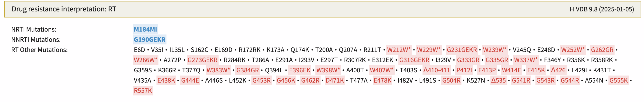Click the G273GEKR mutation
Image resolution: width=644 pixels, height=102 pixels.
click(202, 60)
